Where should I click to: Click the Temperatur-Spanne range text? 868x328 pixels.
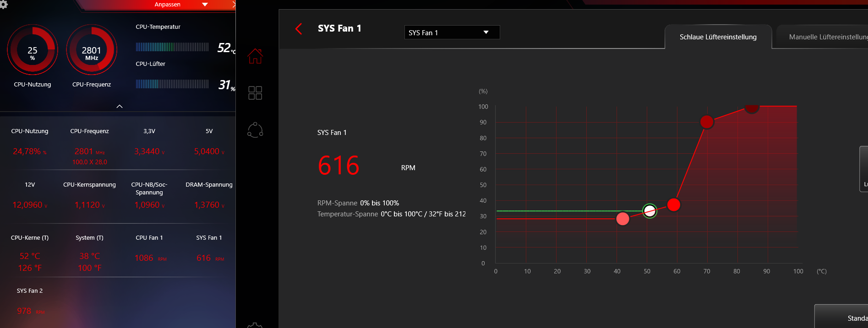(392, 214)
